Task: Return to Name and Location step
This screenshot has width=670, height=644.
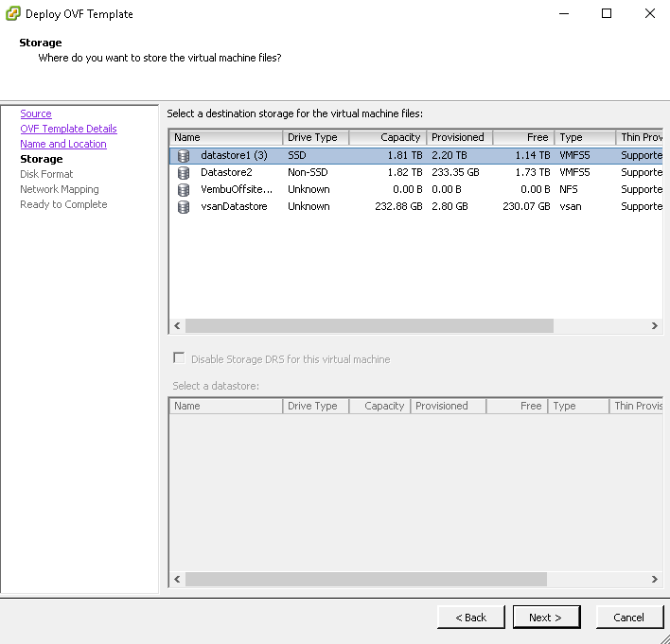Action: click(x=63, y=144)
